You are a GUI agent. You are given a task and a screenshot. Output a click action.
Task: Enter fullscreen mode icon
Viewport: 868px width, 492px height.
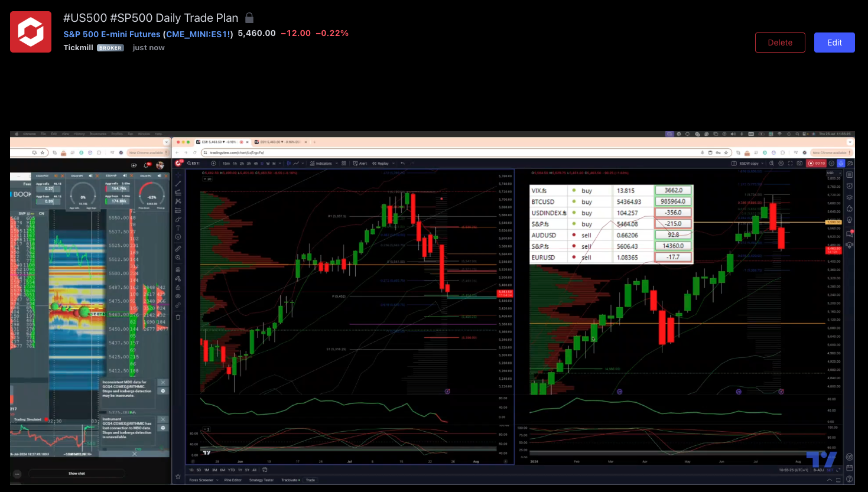click(x=791, y=164)
